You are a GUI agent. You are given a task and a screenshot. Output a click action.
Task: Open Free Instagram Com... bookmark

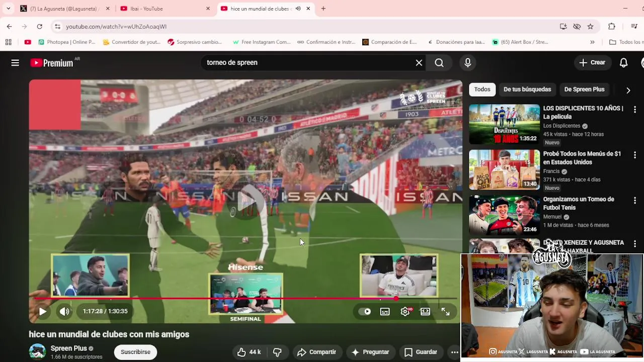coord(262,42)
